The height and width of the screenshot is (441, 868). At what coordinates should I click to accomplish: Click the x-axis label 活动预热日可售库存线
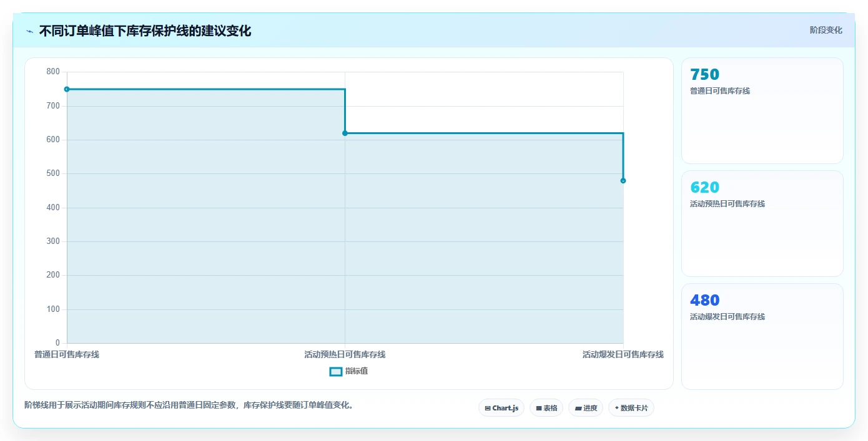tap(345, 354)
